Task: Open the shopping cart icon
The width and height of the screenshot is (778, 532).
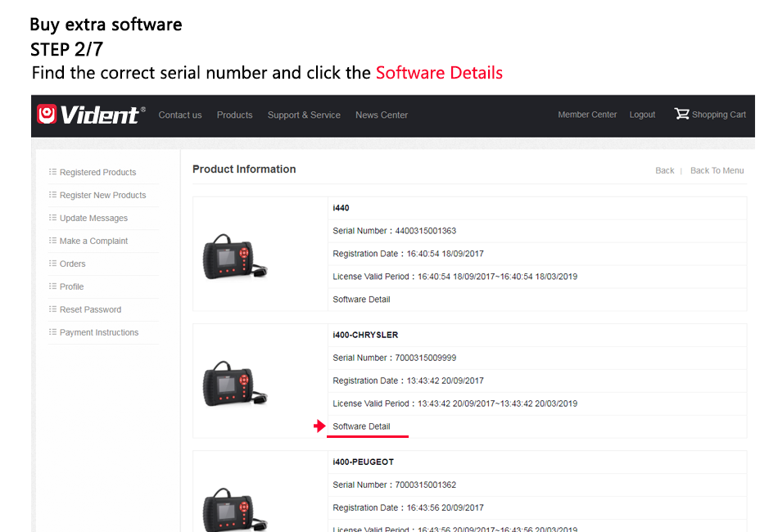Action: pyautogui.click(x=681, y=114)
